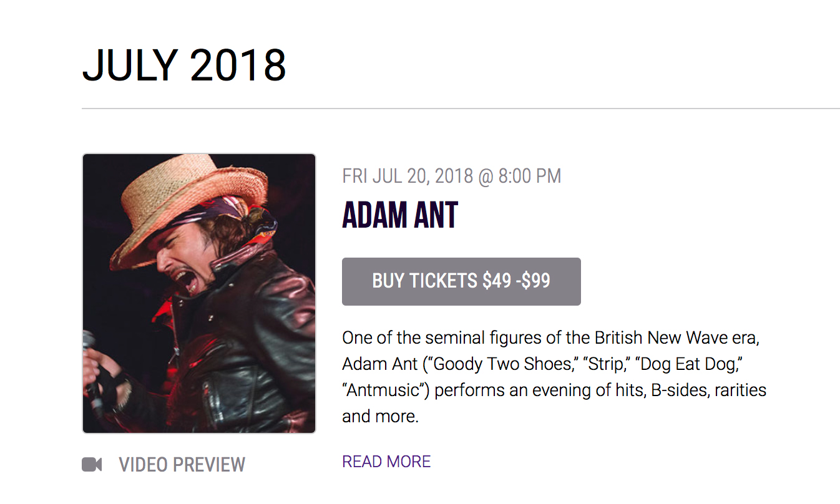
Task: Click the Adam Ant concert photo
Action: [x=198, y=293]
